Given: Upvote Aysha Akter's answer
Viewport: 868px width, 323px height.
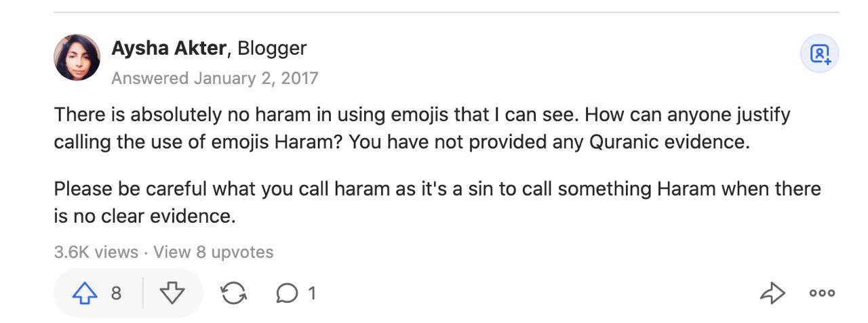Looking at the screenshot, I should pyautogui.click(x=85, y=293).
